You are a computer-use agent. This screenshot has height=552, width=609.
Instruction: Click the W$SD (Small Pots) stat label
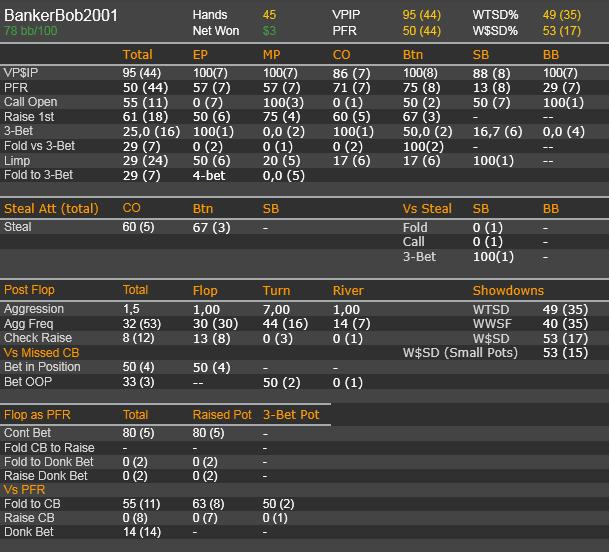(460, 353)
